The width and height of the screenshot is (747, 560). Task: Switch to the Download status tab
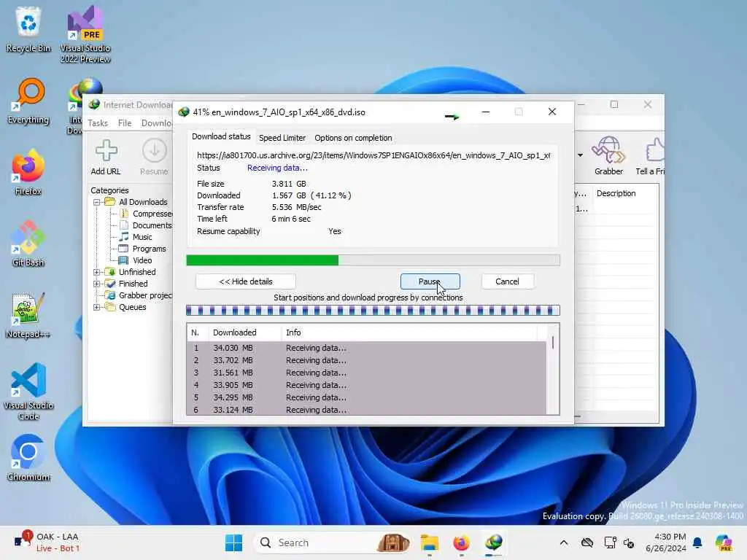pos(221,136)
